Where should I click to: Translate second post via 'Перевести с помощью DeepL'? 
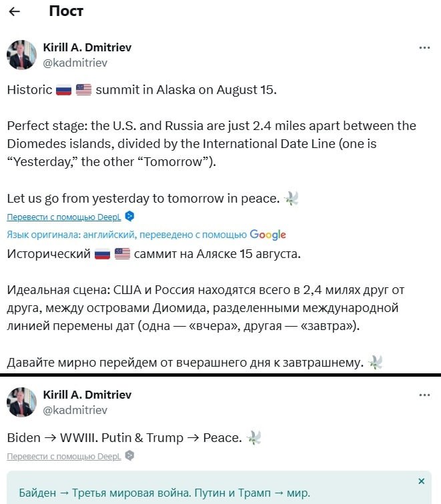click(x=64, y=457)
